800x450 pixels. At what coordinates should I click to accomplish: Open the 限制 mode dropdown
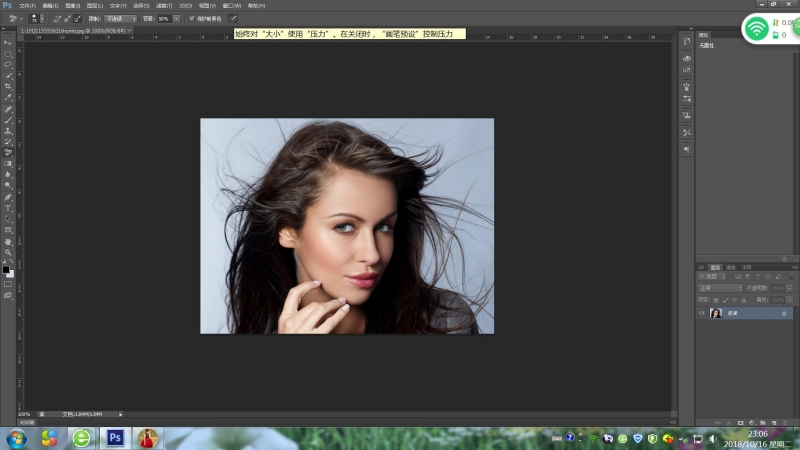point(122,18)
